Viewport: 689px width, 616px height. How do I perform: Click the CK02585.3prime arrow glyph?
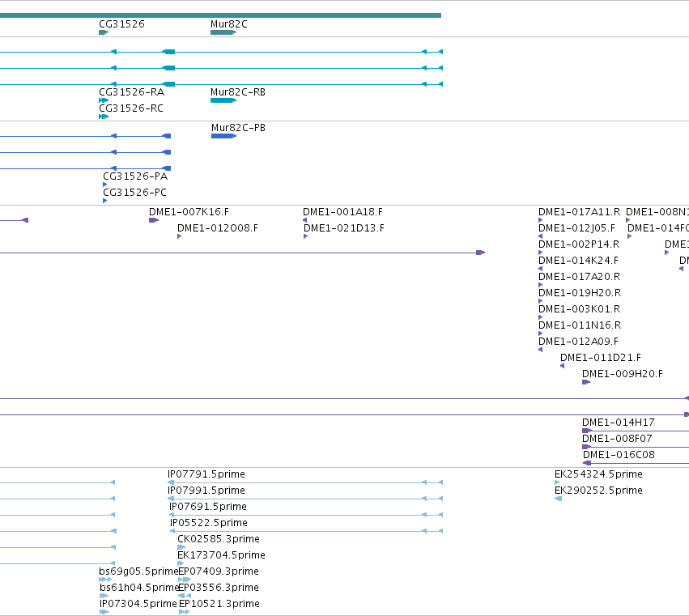[x=181, y=548]
